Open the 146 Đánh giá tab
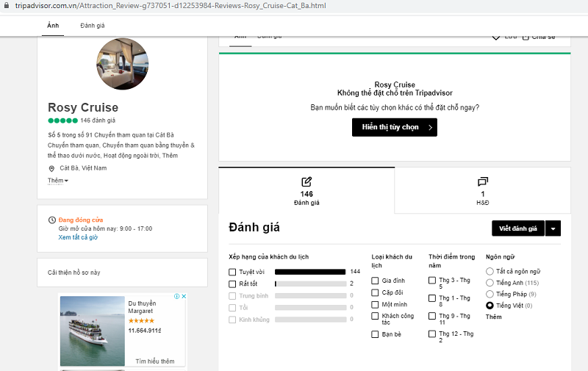The width and height of the screenshot is (588, 371). pyautogui.click(x=306, y=191)
